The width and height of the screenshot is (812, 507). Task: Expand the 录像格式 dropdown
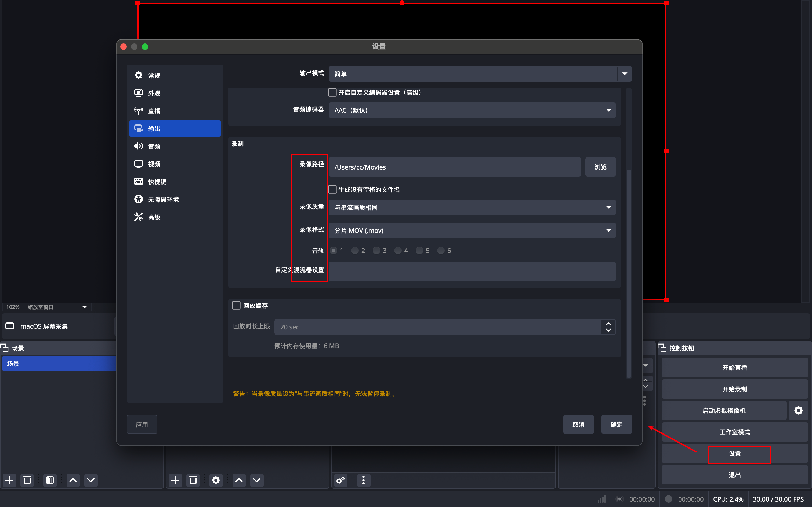point(472,230)
